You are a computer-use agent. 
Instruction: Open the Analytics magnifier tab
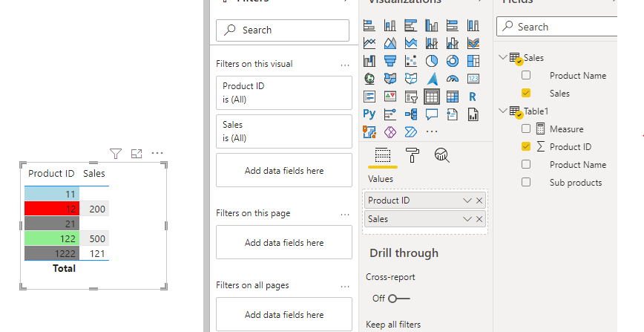(x=441, y=155)
